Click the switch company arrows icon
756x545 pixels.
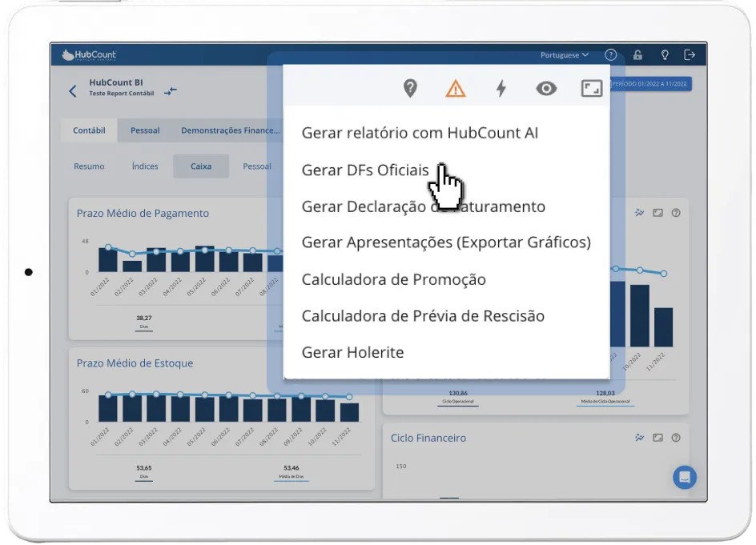click(171, 91)
